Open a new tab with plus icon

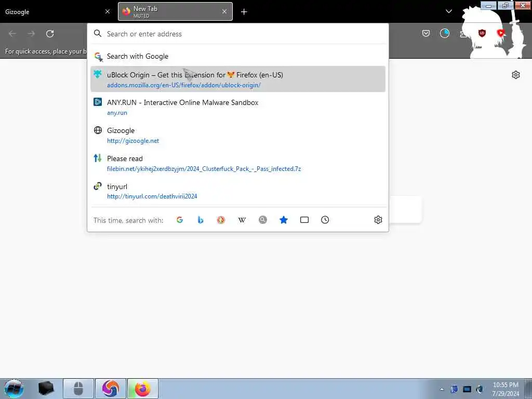(244, 12)
